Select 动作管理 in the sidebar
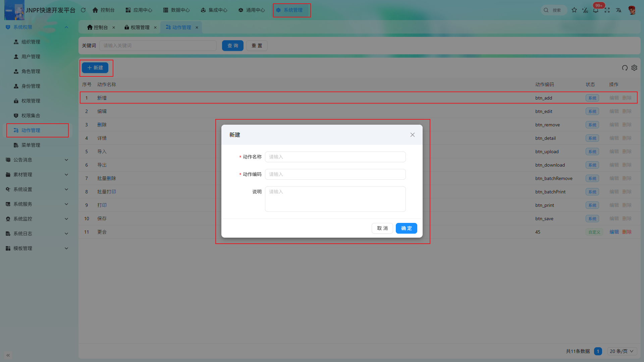Image resolution: width=644 pixels, height=362 pixels. pyautogui.click(x=38, y=130)
